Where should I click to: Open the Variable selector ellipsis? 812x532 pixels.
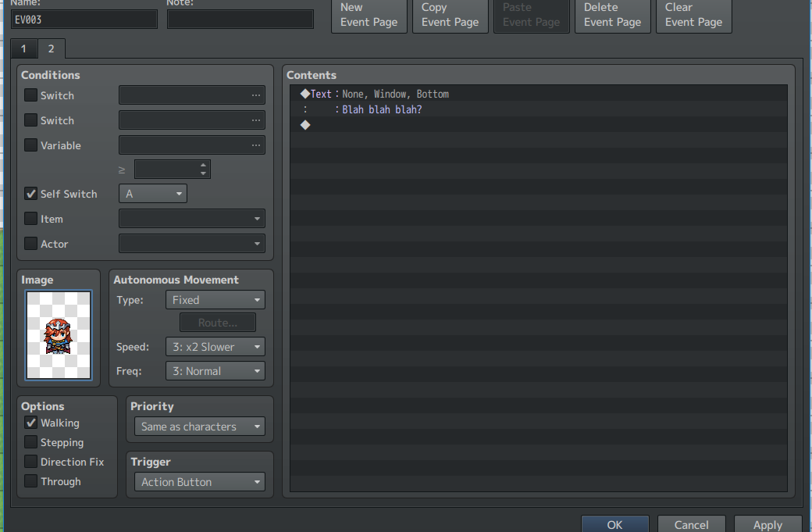tap(256, 145)
